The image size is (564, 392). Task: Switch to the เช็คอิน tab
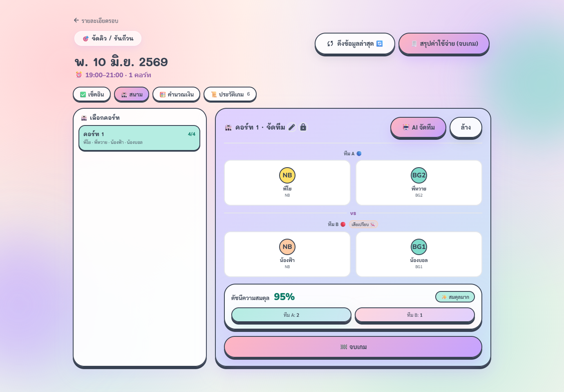click(92, 94)
